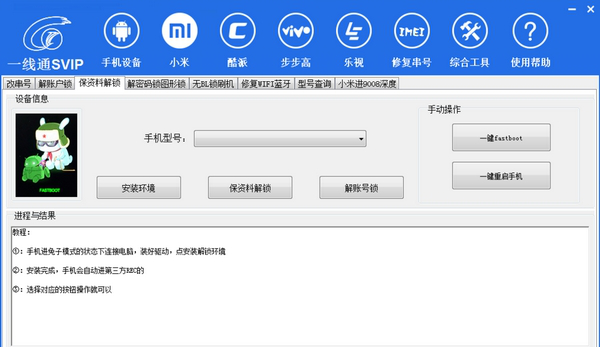Screen dimensions: 600x360
Task: Open the 型号查询 tab
Action: click(315, 84)
